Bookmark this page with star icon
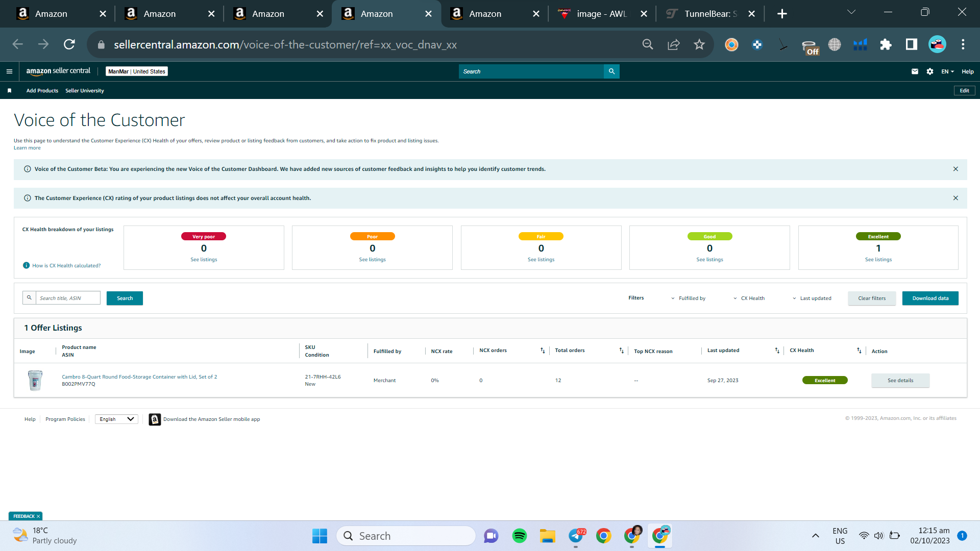The width and height of the screenshot is (980, 551). point(699,44)
